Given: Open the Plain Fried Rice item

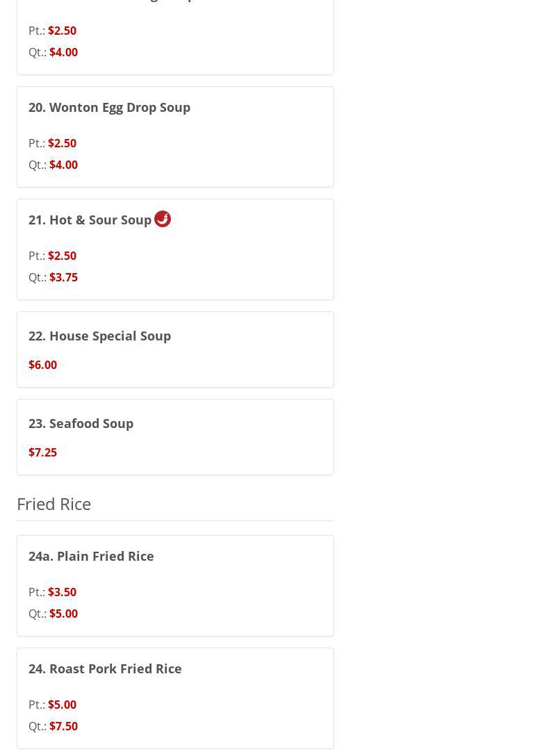Looking at the screenshot, I should tap(91, 557).
